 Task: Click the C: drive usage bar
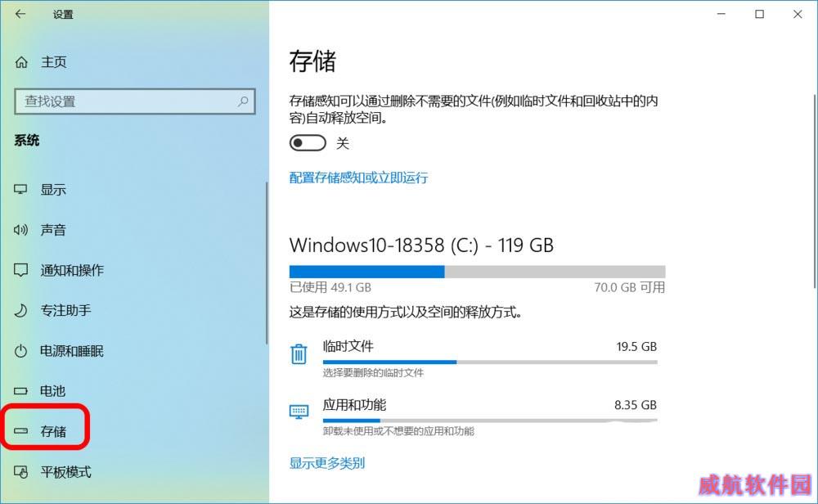478,272
